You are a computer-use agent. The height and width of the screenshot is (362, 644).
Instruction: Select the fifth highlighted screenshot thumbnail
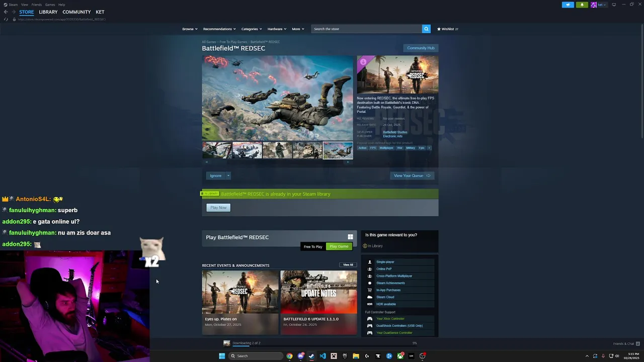(x=338, y=150)
